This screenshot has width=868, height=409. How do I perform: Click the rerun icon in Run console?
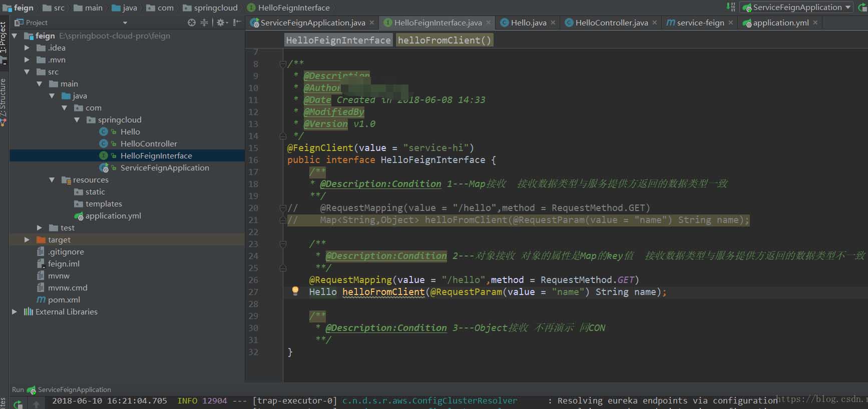pos(18,404)
